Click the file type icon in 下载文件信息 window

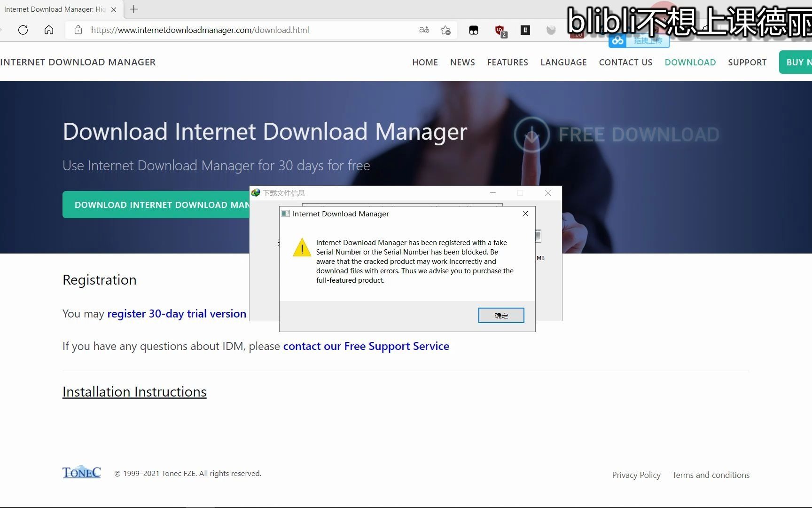point(539,236)
